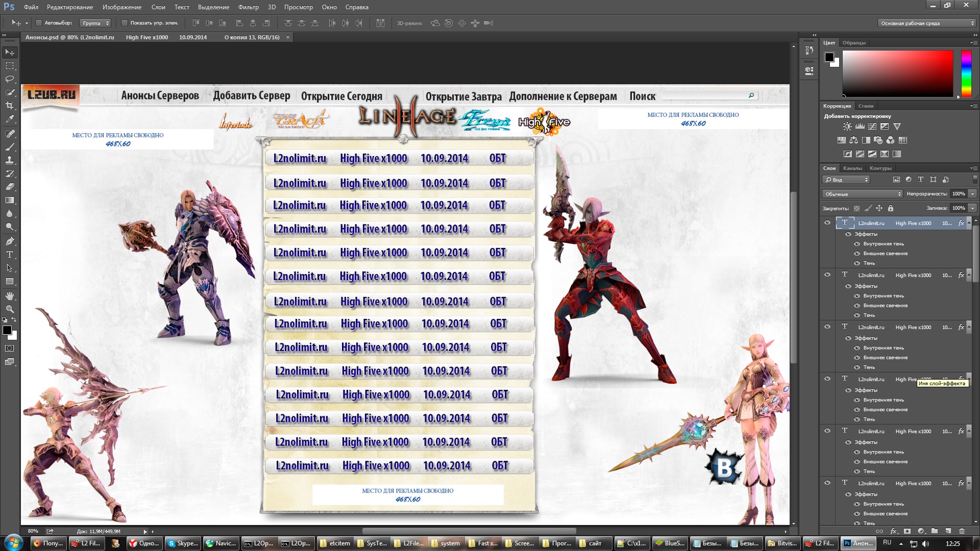Open the Windows Start button
This screenshot has height=551, width=980.
(x=13, y=543)
